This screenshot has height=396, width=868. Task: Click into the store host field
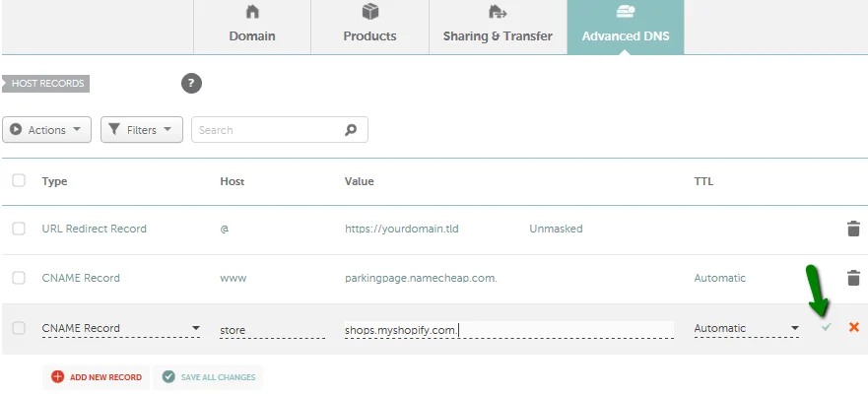pyautogui.click(x=272, y=329)
